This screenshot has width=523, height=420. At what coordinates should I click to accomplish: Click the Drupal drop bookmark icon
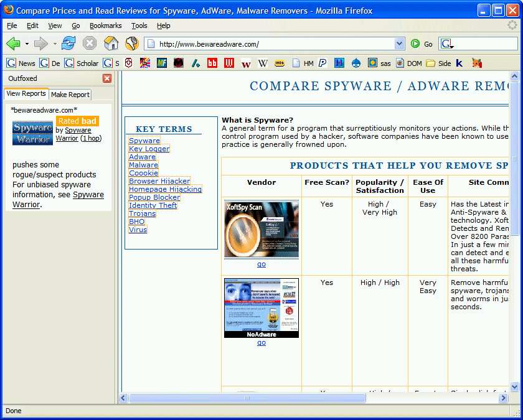point(356,63)
